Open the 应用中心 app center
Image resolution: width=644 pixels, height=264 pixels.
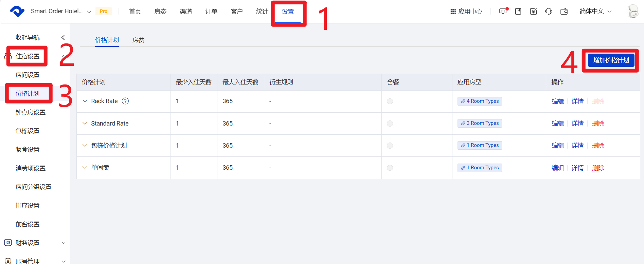click(x=466, y=12)
